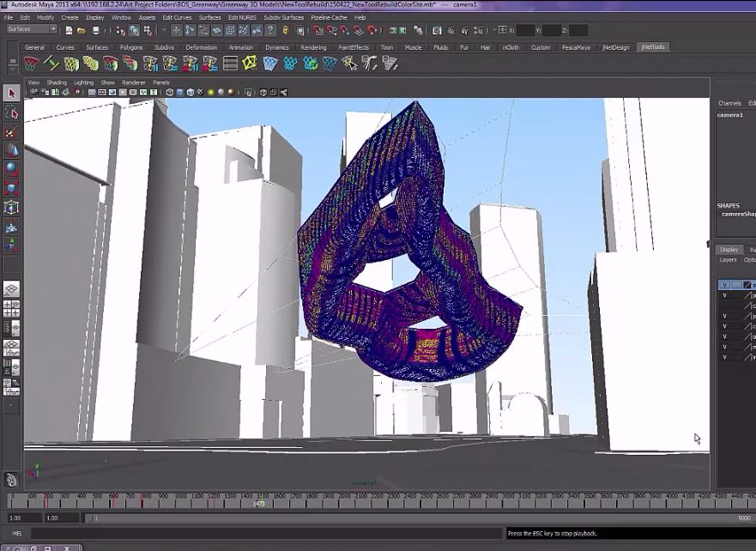Enable visibility on the layer with empty V box
Image resolution: width=756 pixels, height=551 pixels.
[724, 306]
